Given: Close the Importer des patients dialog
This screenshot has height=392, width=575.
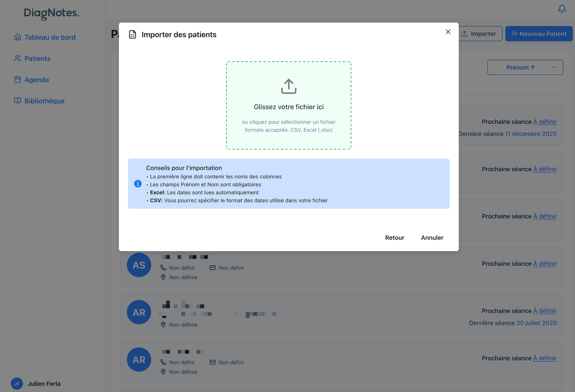Looking at the screenshot, I should pyautogui.click(x=448, y=32).
